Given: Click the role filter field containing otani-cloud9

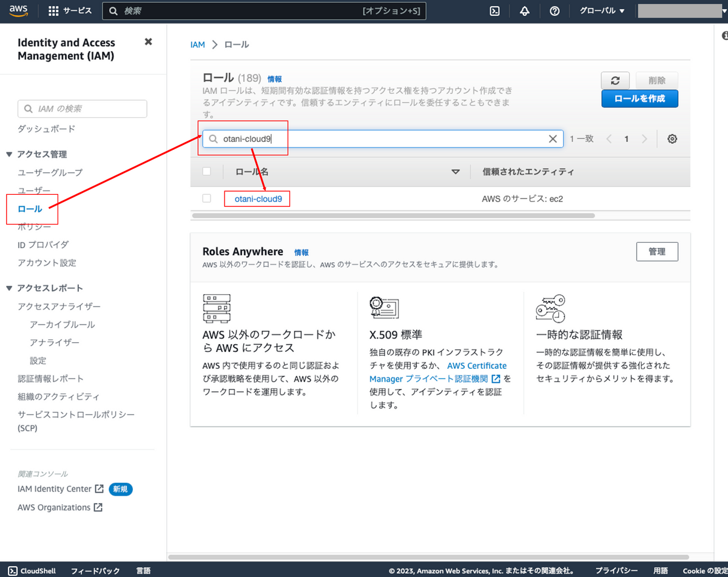Looking at the screenshot, I should (383, 139).
